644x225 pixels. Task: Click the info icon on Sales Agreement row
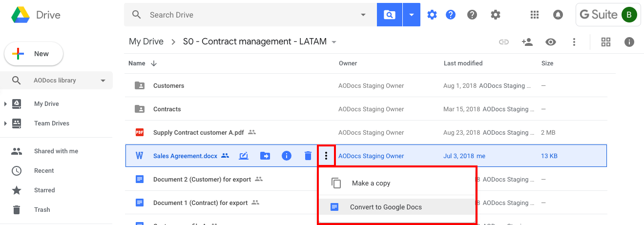coord(287,156)
